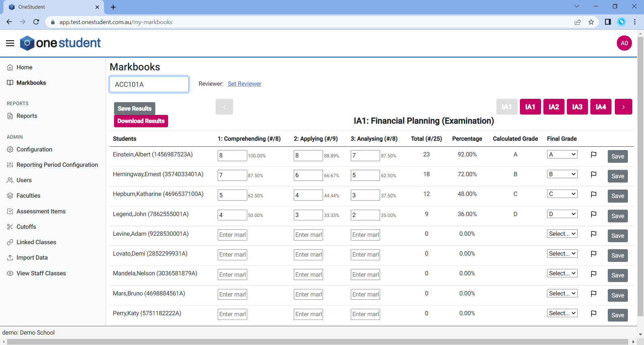This screenshot has height=345, width=644.
Task: Select the Cutoffs scissors icon
Action: (10, 227)
